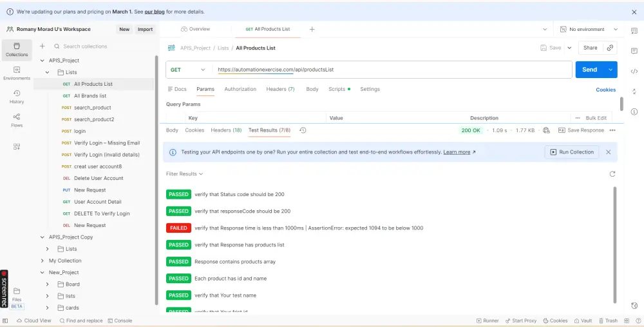Click the Send button
This screenshot has height=327, width=644.
590,70
